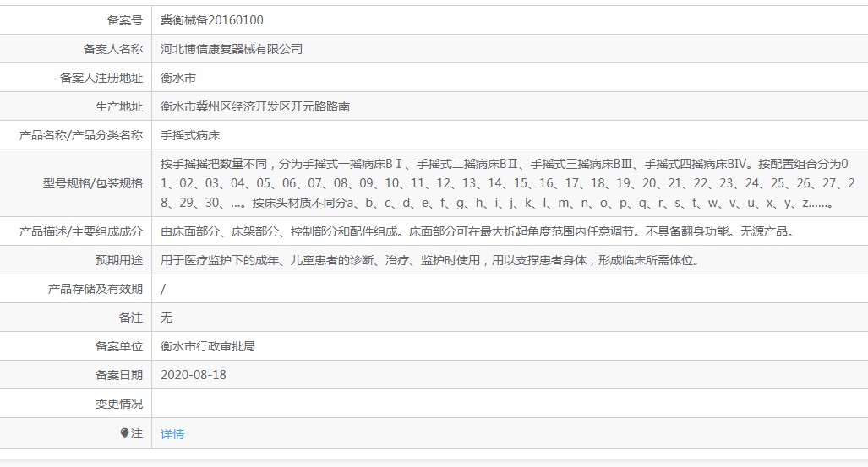Select the production address 衡水市冀州区经济开发区开元路路南
Image resolution: width=868 pixels, height=467 pixels.
tap(255, 106)
